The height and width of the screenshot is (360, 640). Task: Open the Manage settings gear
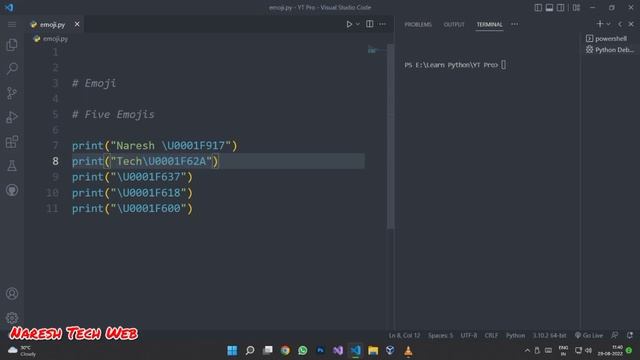tap(12, 318)
